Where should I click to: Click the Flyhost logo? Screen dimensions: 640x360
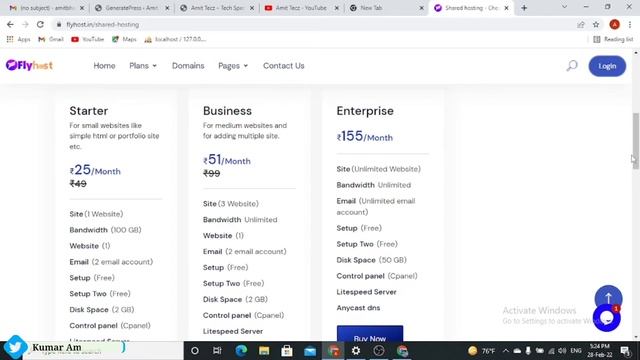(29, 65)
